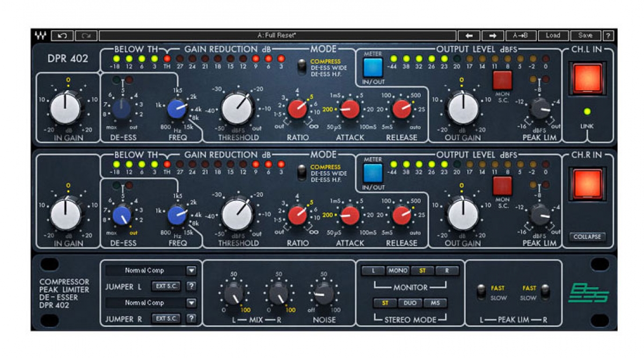The height and width of the screenshot is (358, 644).
Task: Open the Jumper L question mark help
Action: coord(191,286)
